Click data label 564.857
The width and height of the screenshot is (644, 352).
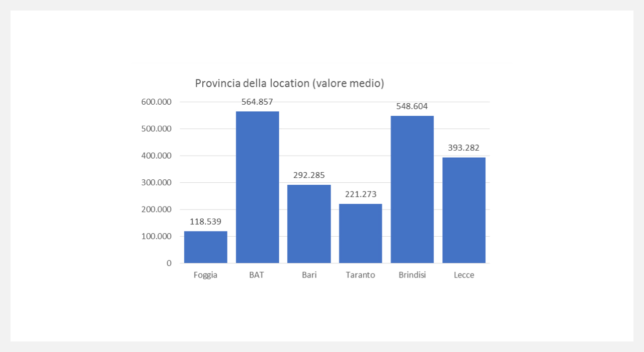pos(257,102)
